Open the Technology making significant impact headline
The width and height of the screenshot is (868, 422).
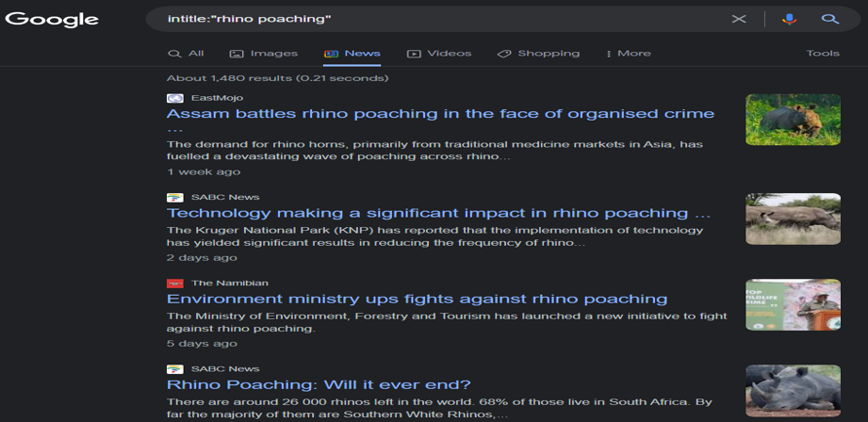pos(438,213)
